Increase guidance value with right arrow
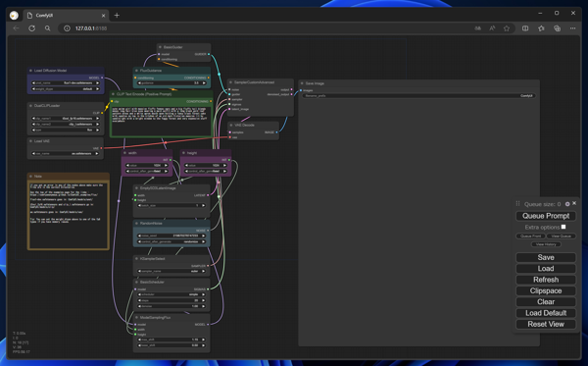588x366 pixels. 204,83
